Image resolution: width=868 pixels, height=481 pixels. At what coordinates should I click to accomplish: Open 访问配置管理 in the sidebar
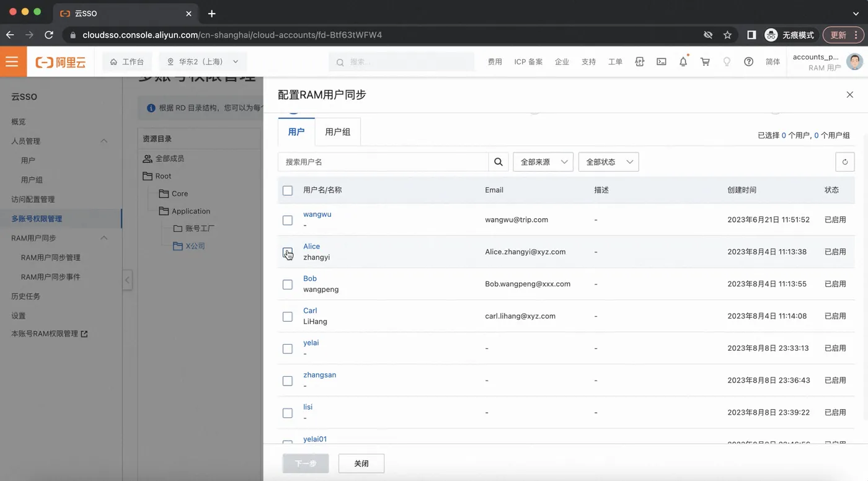click(33, 199)
